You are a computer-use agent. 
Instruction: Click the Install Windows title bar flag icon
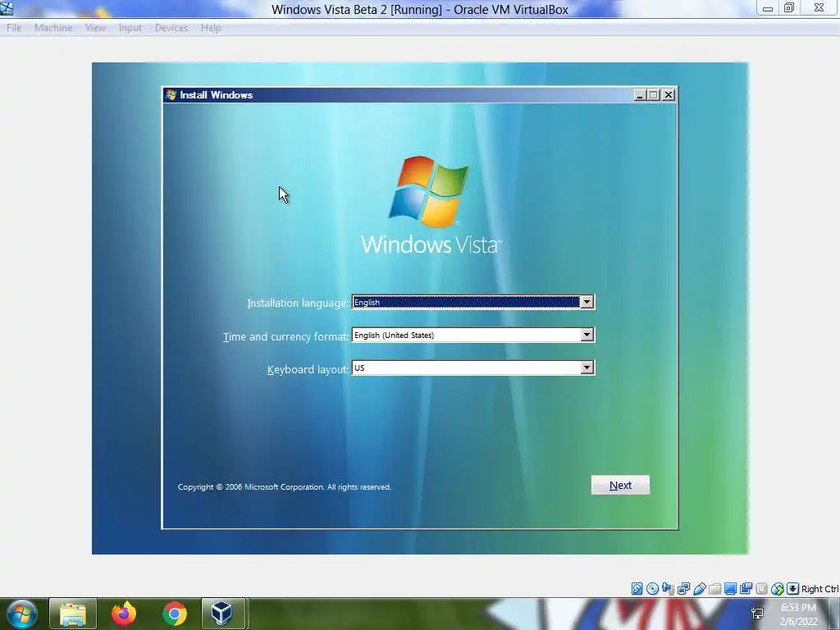tap(171, 95)
